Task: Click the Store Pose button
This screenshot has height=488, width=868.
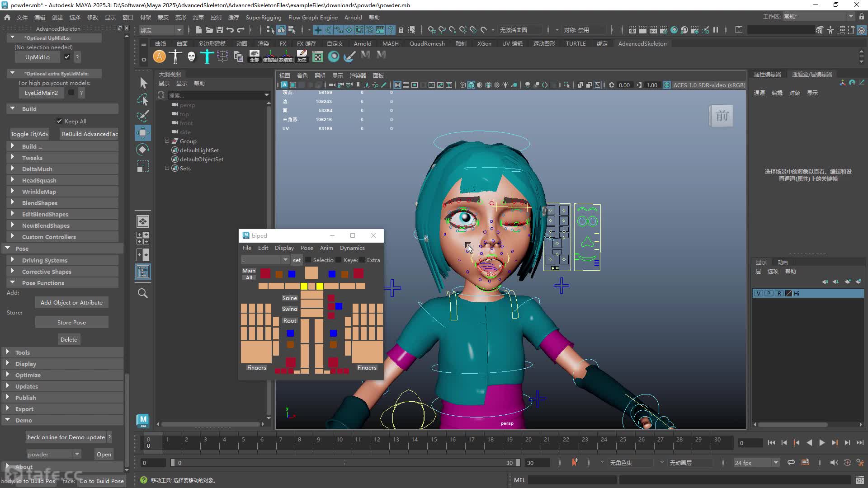Action: click(x=71, y=322)
